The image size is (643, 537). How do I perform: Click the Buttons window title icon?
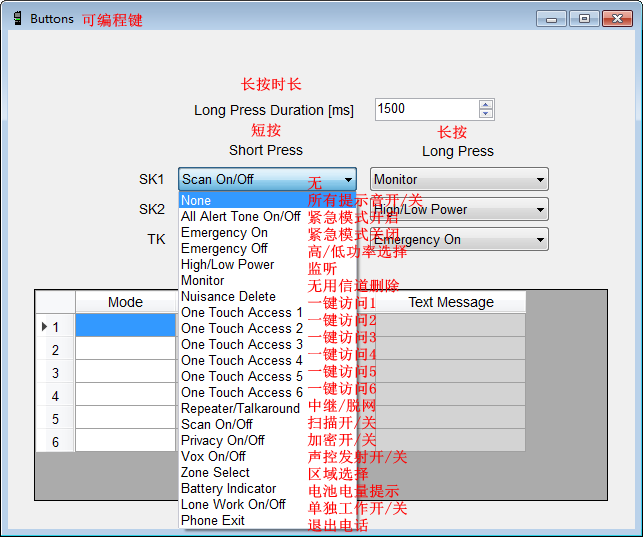point(17,18)
